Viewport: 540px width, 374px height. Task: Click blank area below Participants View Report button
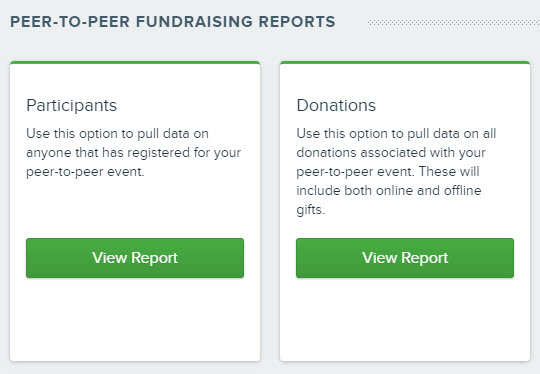(x=135, y=319)
